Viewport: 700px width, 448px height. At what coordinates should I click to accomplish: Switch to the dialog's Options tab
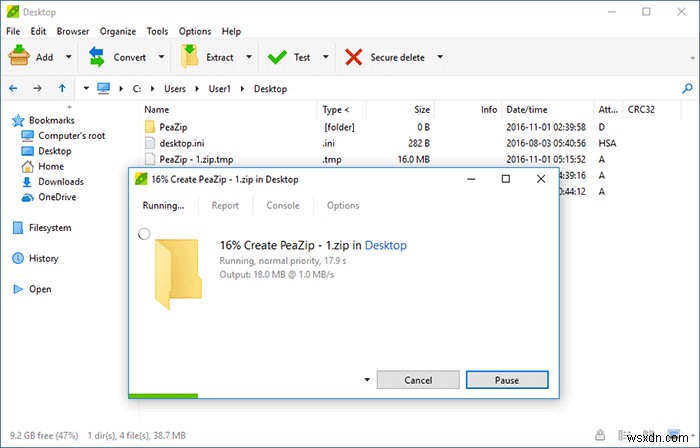click(343, 206)
